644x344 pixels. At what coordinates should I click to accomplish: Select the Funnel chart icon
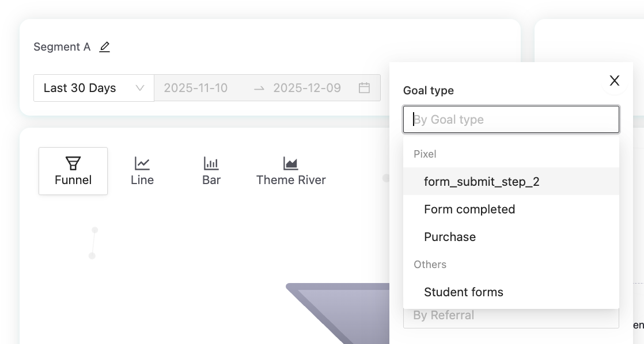point(73,163)
